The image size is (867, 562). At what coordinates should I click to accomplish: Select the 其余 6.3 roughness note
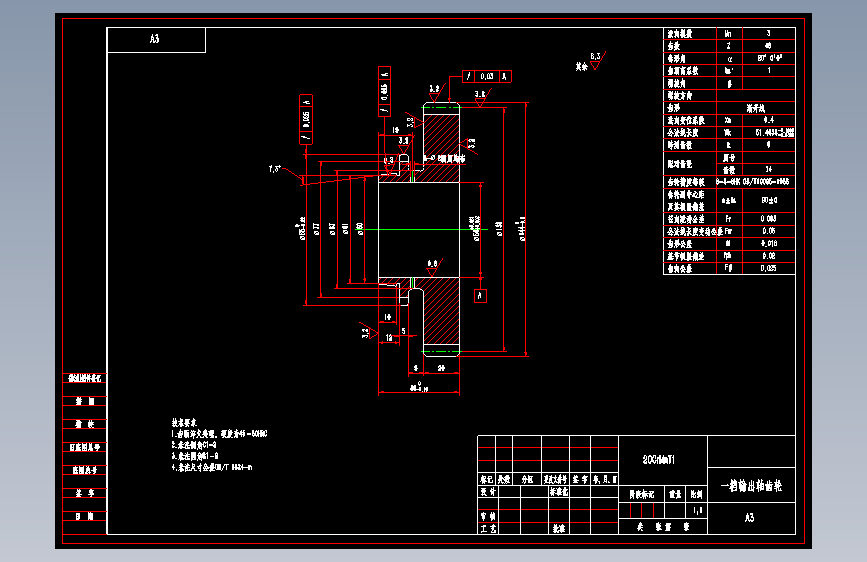point(591,61)
